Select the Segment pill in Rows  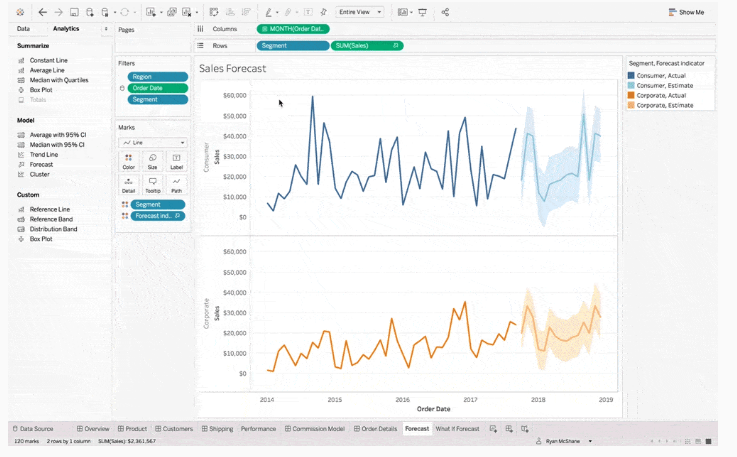(x=293, y=46)
